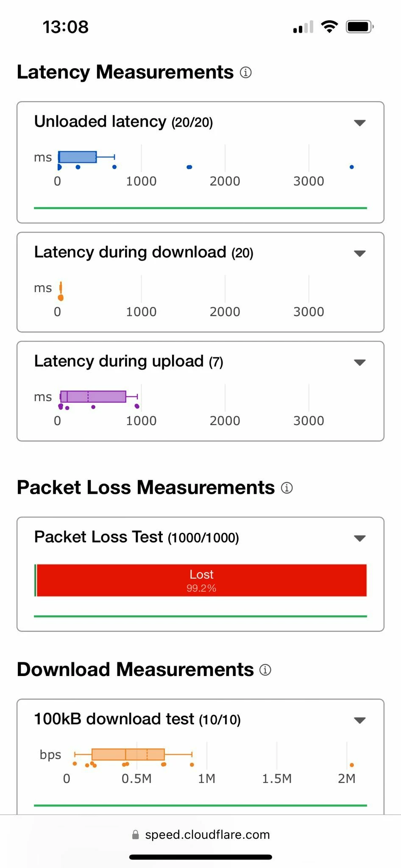Tap the speed.cloudflare.com address bar
Screen dimensions: 401x868
pyautogui.click(x=200, y=835)
